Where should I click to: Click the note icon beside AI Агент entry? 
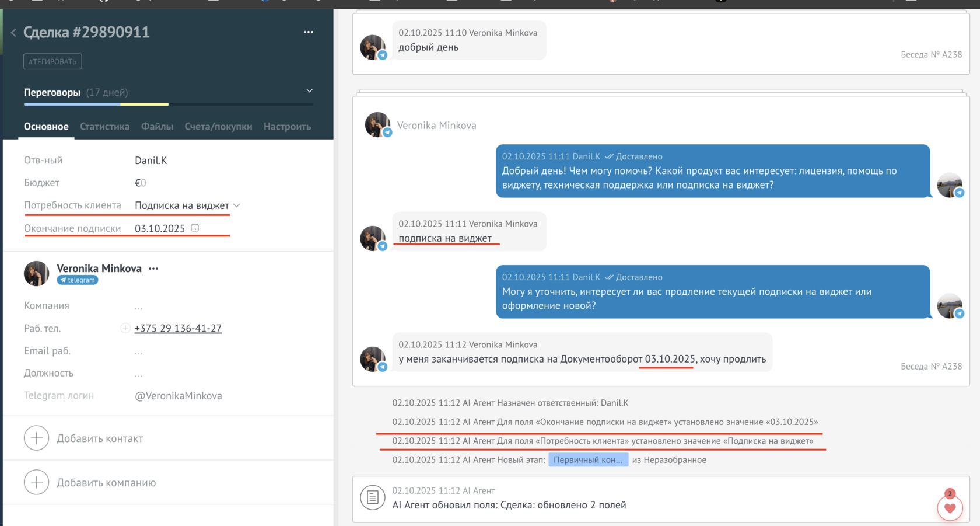[x=372, y=497]
